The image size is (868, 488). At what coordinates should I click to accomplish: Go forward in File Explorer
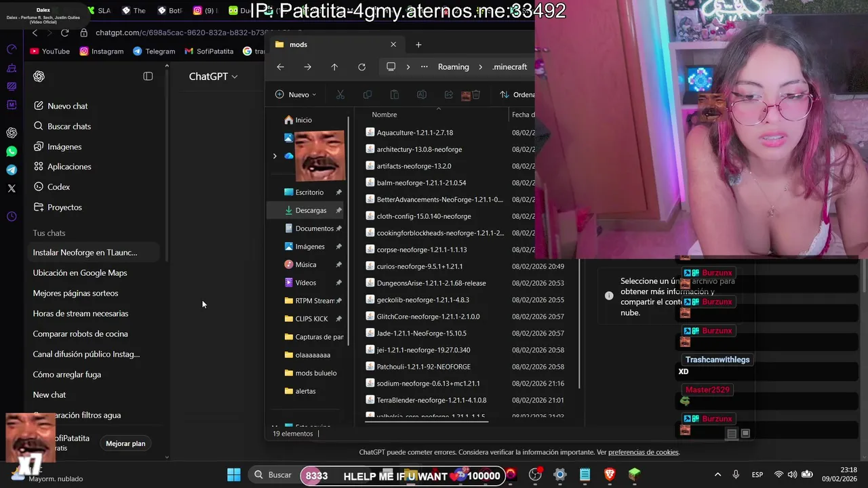[307, 67]
